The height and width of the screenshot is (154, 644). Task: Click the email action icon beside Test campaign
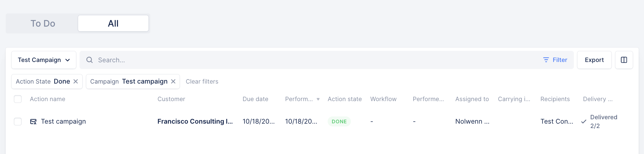coord(33,121)
